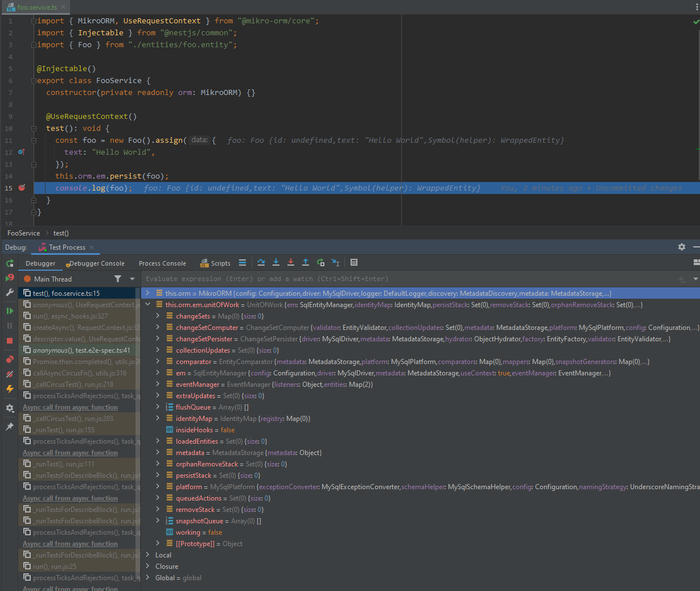Collapse the this.orm.em.unitOfWork node
Viewport: 700px width, 591px height.
[147, 305]
